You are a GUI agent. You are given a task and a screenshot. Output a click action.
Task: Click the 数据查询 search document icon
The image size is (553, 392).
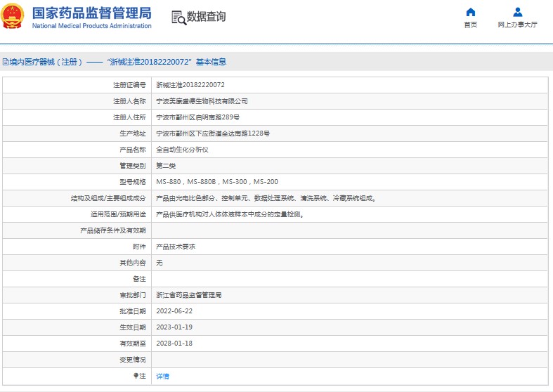click(178, 18)
